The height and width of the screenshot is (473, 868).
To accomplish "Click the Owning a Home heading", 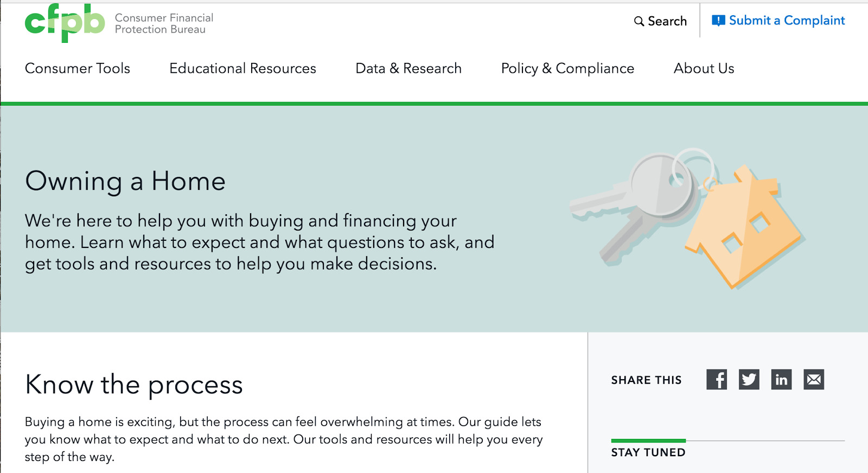I will (125, 182).
